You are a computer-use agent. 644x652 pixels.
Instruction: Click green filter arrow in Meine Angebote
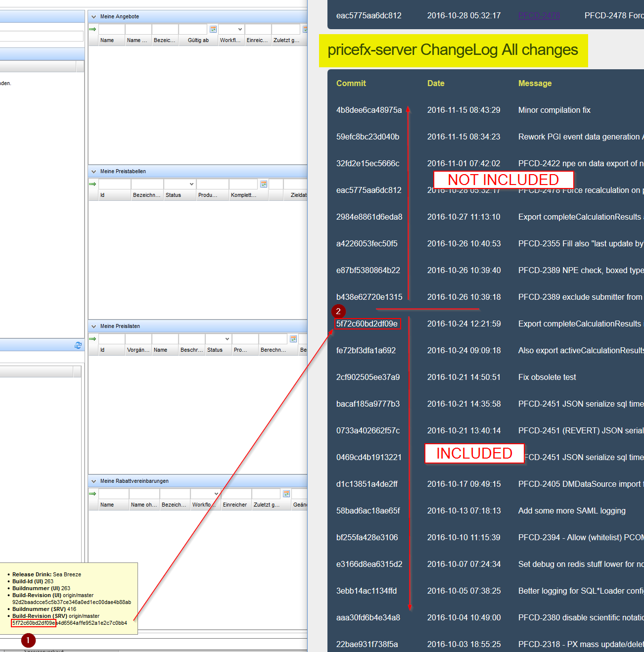tap(92, 30)
